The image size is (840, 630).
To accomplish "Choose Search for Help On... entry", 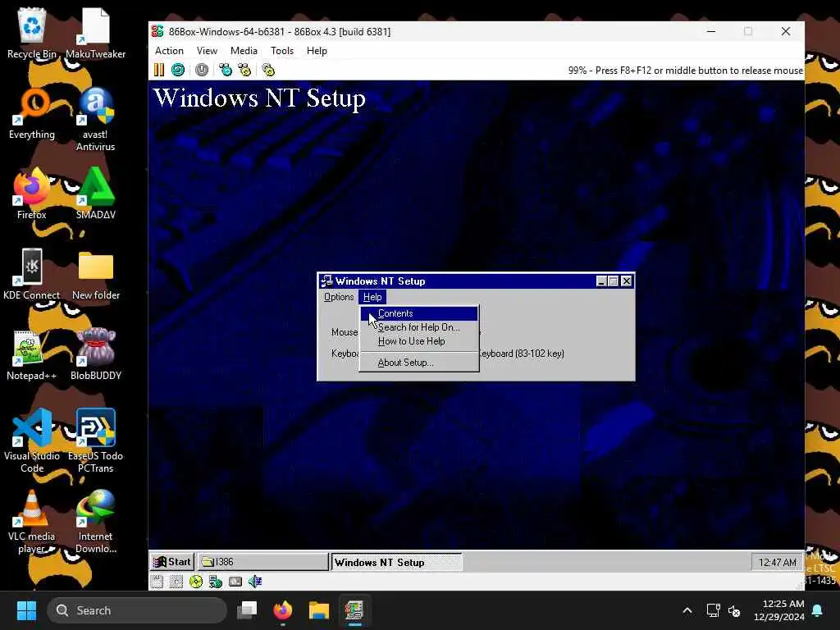I will (419, 327).
